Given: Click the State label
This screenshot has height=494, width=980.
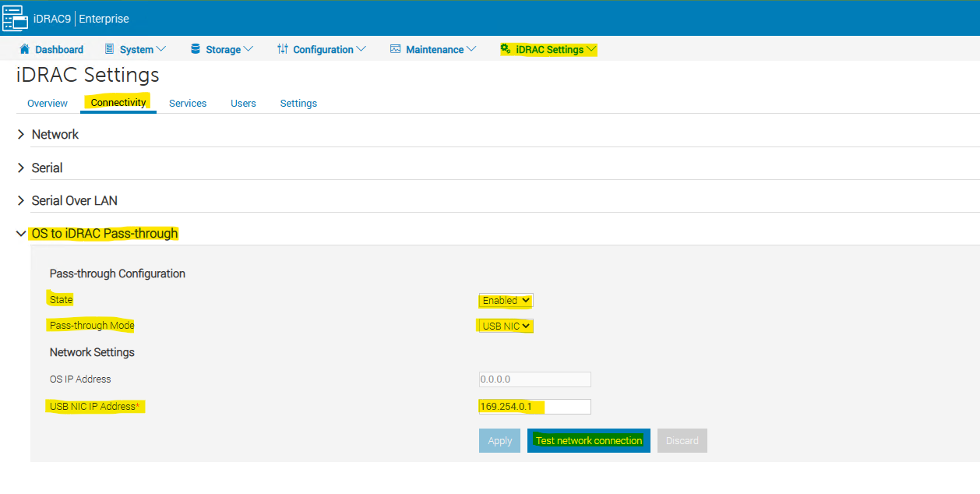Looking at the screenshot, I should tap(61, 299).
